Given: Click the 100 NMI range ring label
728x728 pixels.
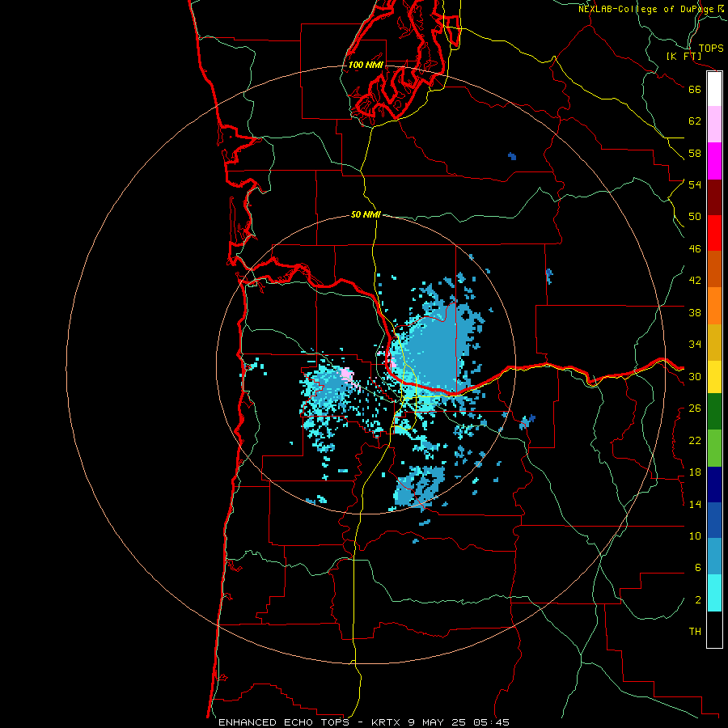Looking at the screenshot, I should coord(366,65).
